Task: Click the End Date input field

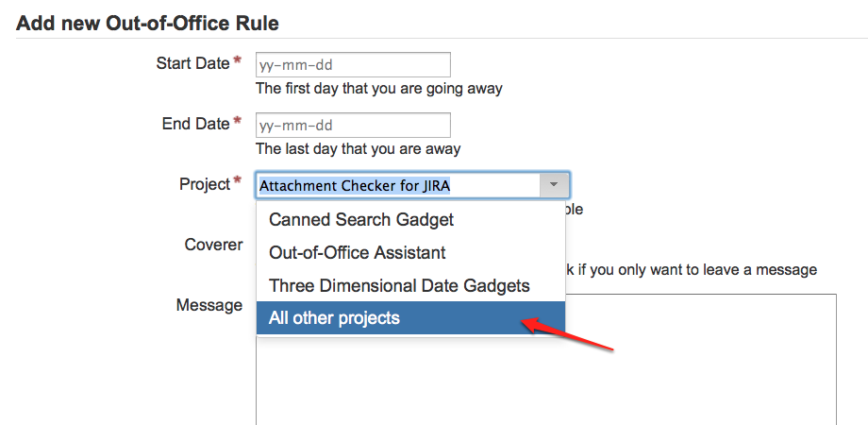Action: 353,126
